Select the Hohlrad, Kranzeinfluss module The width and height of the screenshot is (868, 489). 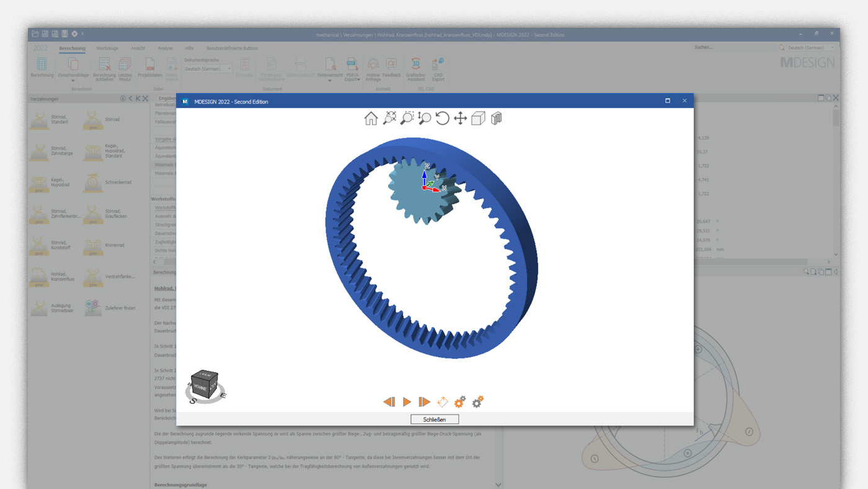[53, 277]
